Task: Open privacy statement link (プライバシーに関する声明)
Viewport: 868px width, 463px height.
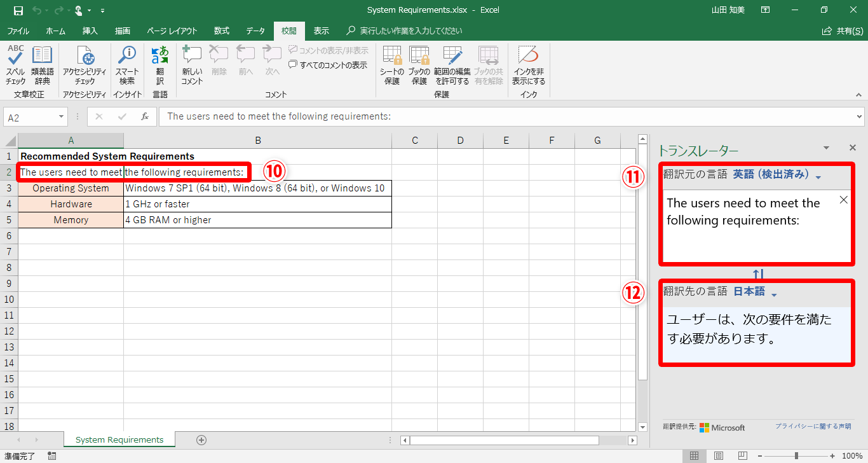Action: coord(813,427)
